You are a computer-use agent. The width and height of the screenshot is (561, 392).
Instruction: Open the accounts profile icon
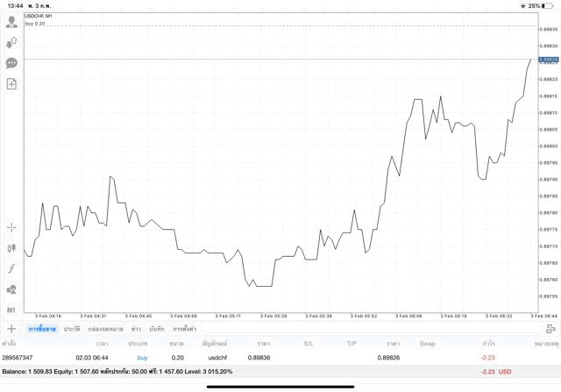point(11,22)
